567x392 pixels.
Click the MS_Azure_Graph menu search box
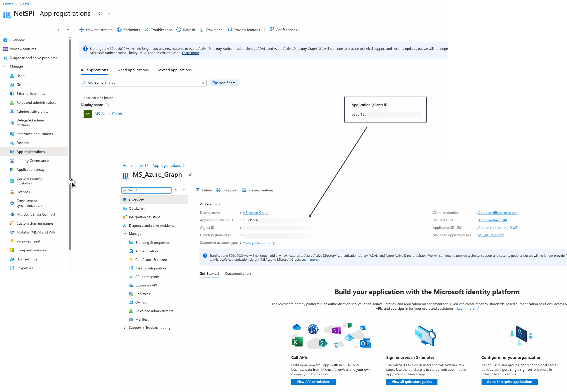(147, 190)
